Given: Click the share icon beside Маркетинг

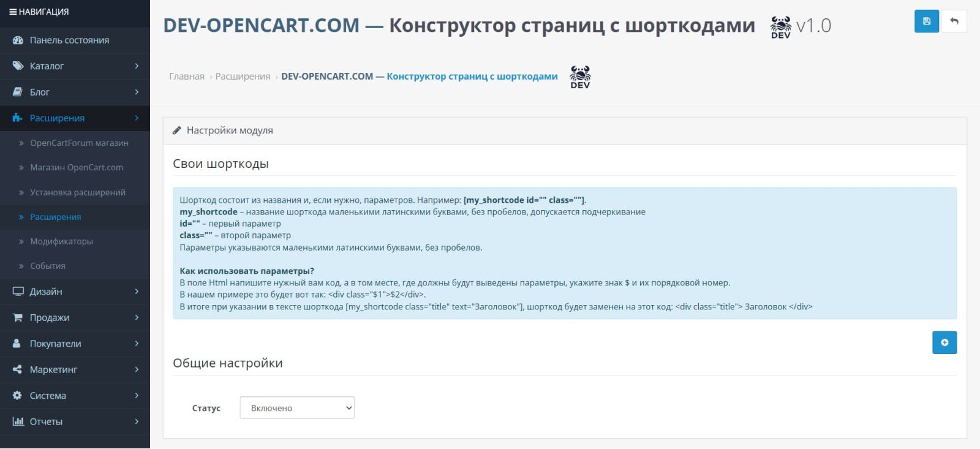Looking at the screenshot, I should (x=17, y=369).
